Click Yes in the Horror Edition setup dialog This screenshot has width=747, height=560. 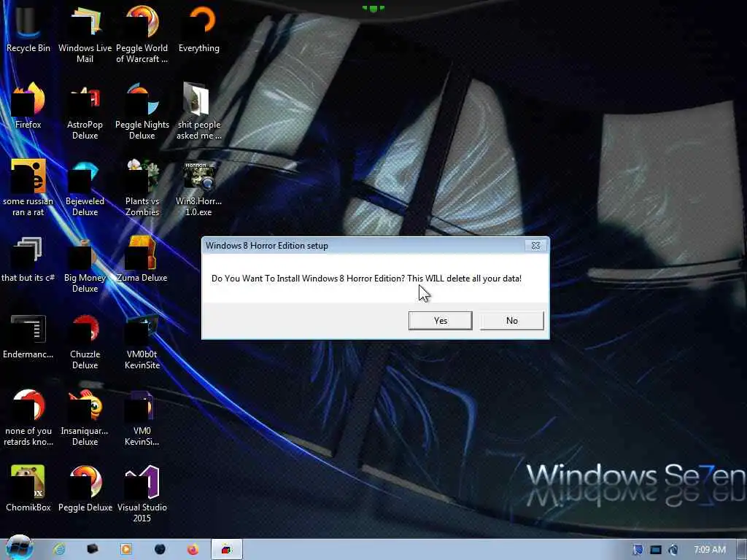coord(440,321)
